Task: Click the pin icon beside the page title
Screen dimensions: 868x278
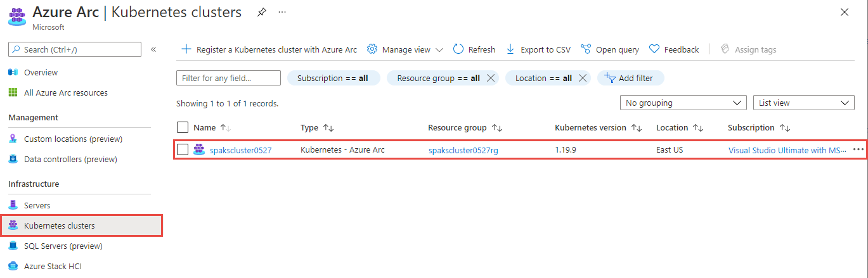Action: (261, 13)
